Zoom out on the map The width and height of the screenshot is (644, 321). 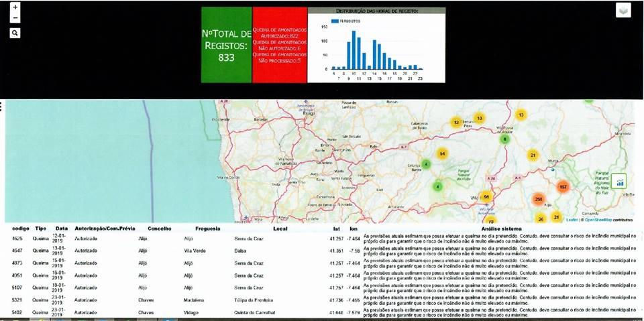[15, 18]
